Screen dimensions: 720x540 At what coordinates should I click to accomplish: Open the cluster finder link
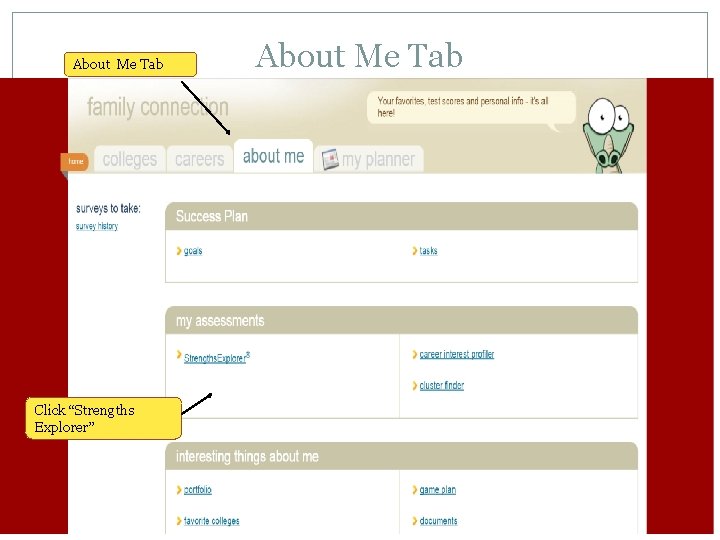point(442,385)
